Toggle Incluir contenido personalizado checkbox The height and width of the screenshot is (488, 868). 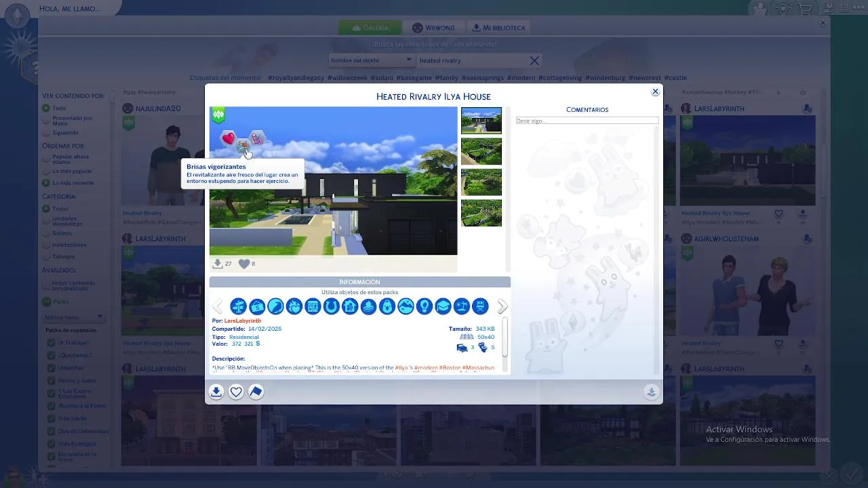(x=46, y=284)
